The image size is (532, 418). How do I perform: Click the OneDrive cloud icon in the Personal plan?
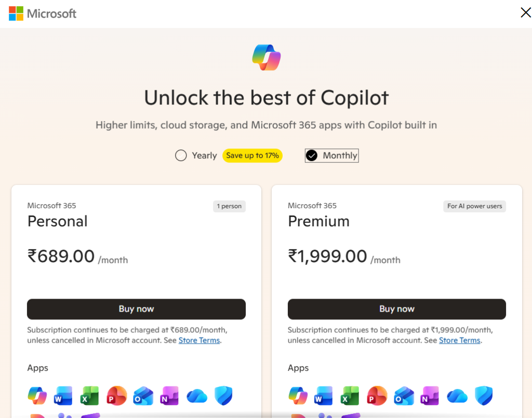point(197,396)
